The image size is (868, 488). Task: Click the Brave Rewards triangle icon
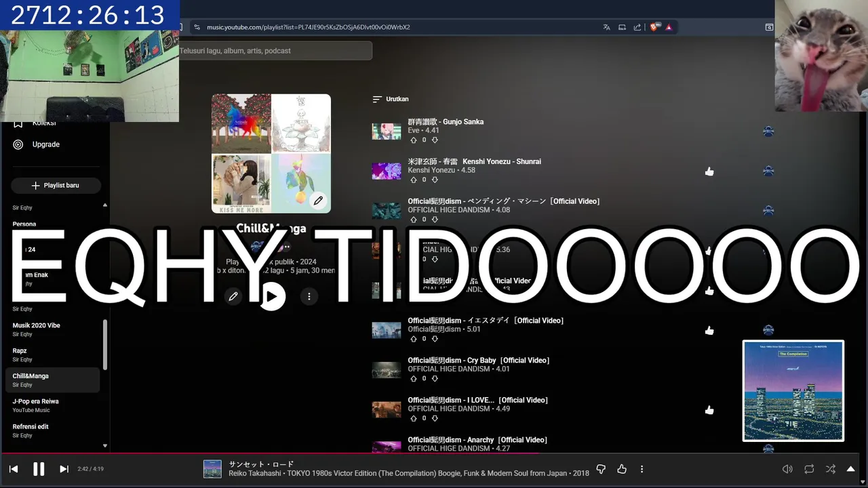(669, 27)
